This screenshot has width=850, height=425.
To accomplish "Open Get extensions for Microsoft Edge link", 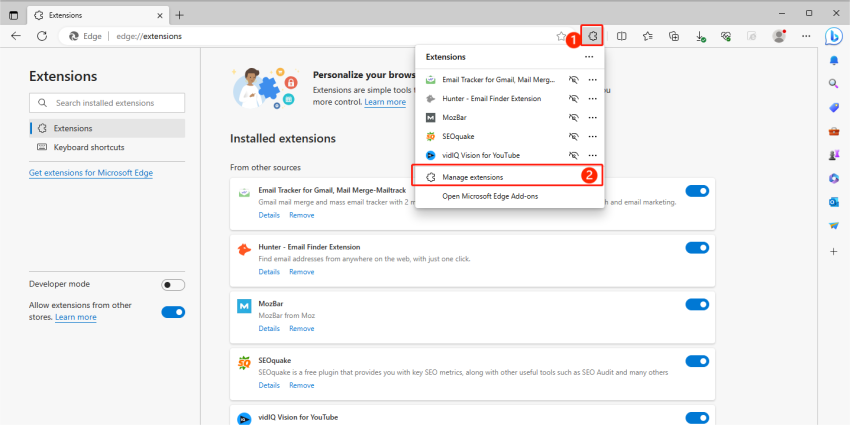I will [x=91, y=173].
